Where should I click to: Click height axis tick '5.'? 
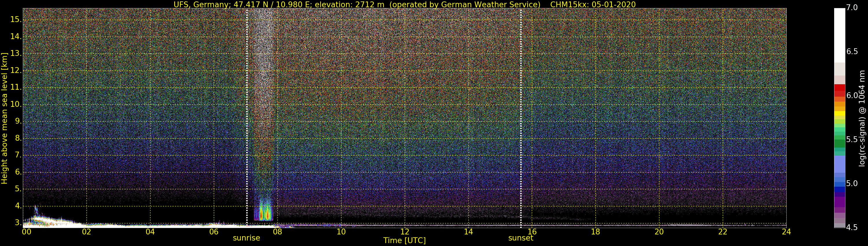pos(18,189)
